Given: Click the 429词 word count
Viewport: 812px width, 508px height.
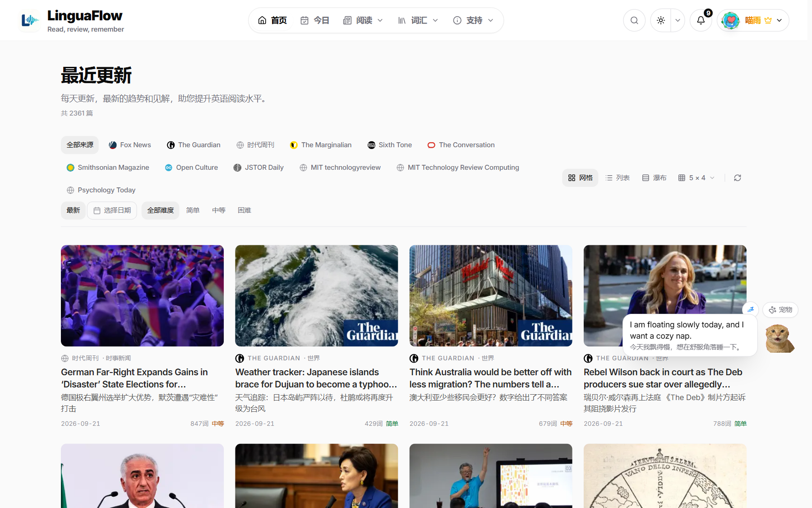Looking at the screenshot, I should [x=374, y=424].
